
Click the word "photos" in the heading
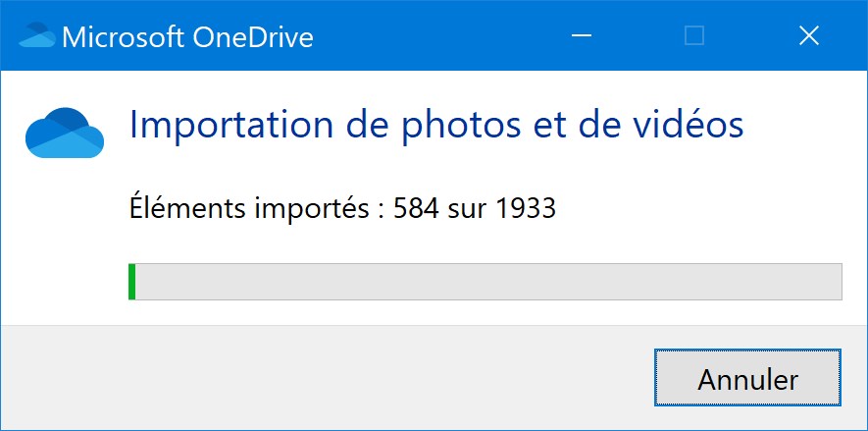tap(461, 126)
